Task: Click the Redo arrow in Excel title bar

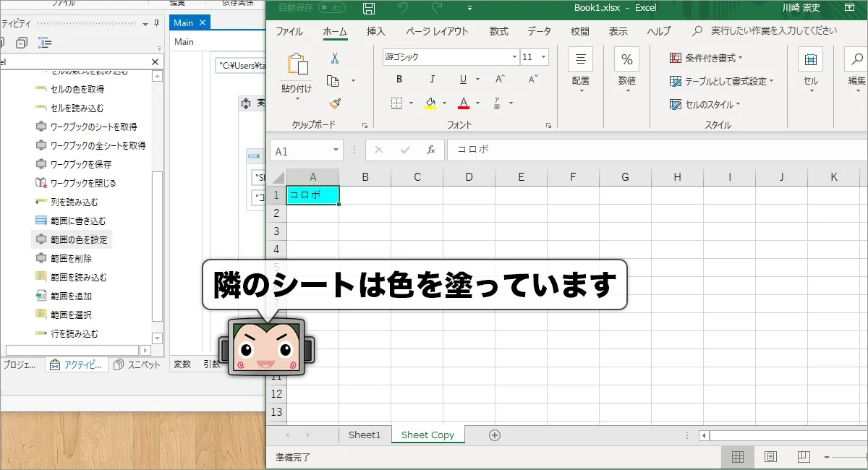Action: (436, 9)
